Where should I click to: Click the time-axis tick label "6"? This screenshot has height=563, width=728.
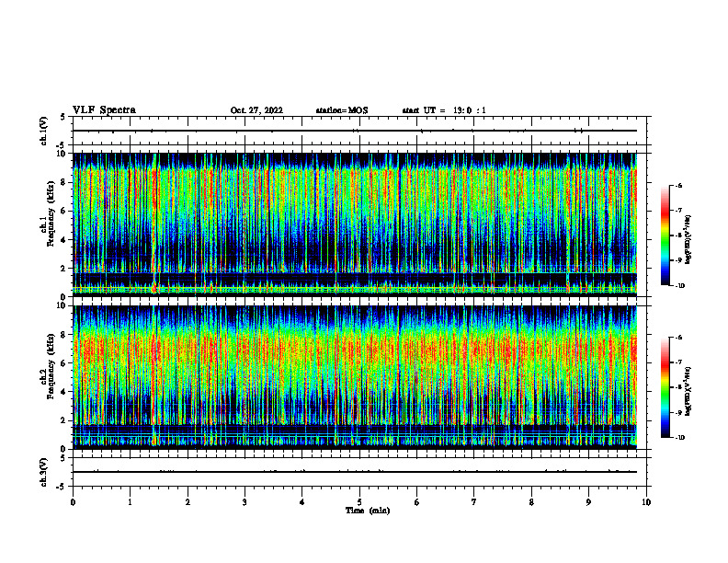click(x=417, y=502)
